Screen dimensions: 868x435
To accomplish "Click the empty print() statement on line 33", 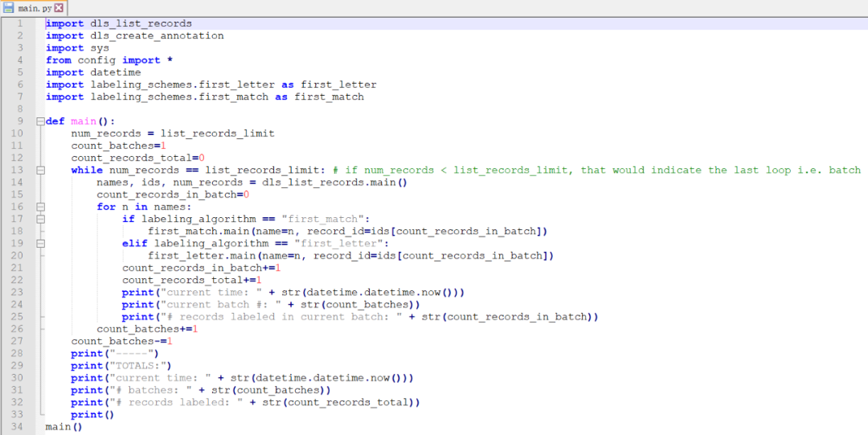I will pos(92,415).
